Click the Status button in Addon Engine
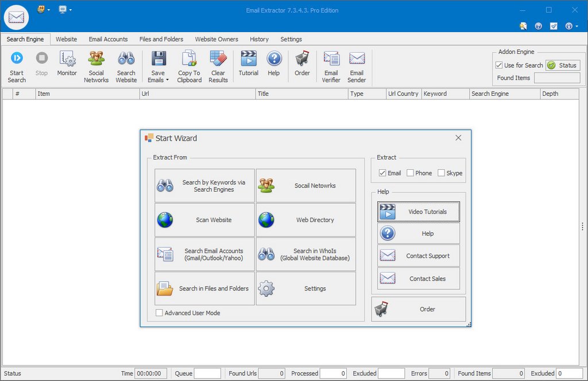 (563, 65)
